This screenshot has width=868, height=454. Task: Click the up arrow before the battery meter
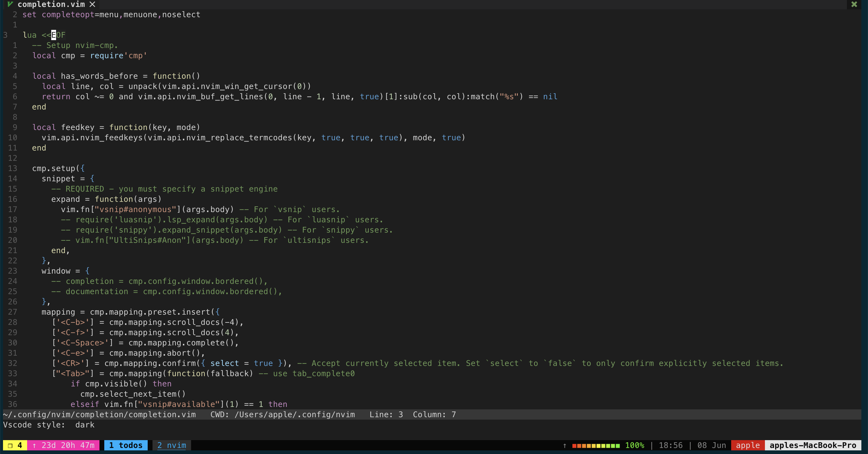point(565,446)
